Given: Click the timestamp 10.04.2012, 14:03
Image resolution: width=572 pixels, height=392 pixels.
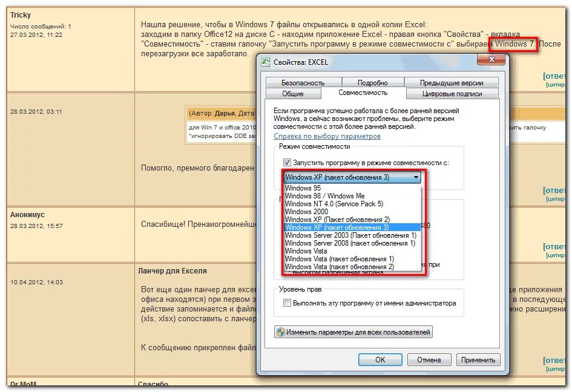Looking at the screenshot, I should (x=36, y=283).
